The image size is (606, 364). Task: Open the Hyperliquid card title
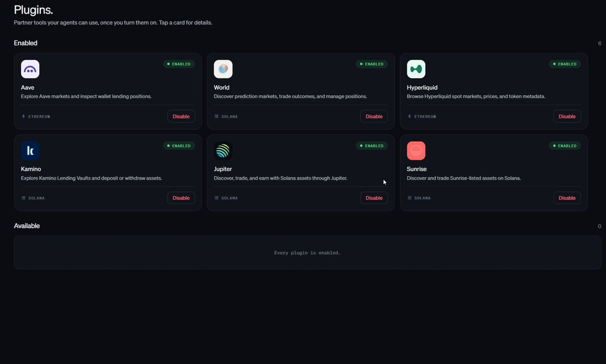[x=422, y=88]
